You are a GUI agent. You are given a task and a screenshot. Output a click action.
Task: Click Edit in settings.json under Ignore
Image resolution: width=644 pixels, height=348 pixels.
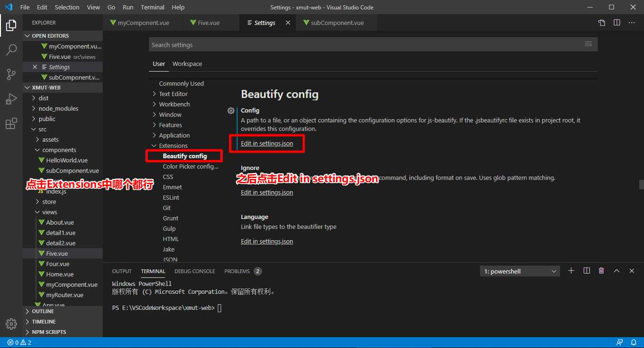[x=267, y=192]
